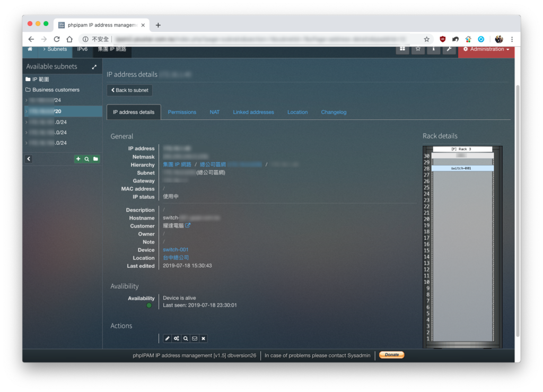Open the wrench tools icon
The height and width of the screenshot is (392, 543).
click(449, 49)
